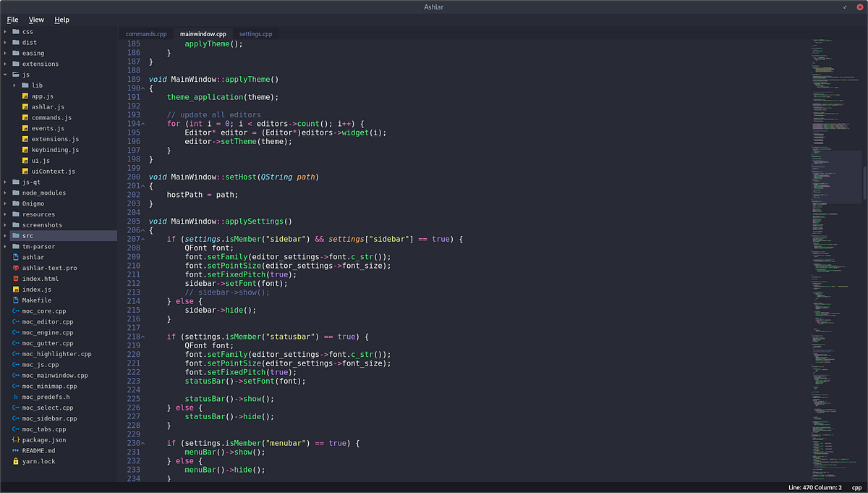Collapse the fold marker at line 207
The image size is (868, 493).
point(144,238)
